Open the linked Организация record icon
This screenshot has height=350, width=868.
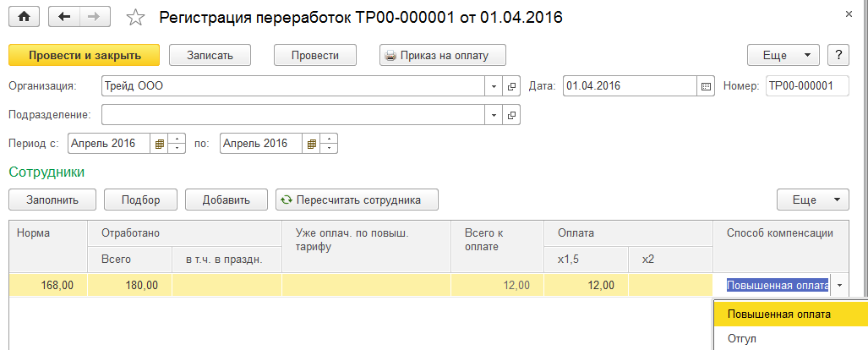pos(511,86)
